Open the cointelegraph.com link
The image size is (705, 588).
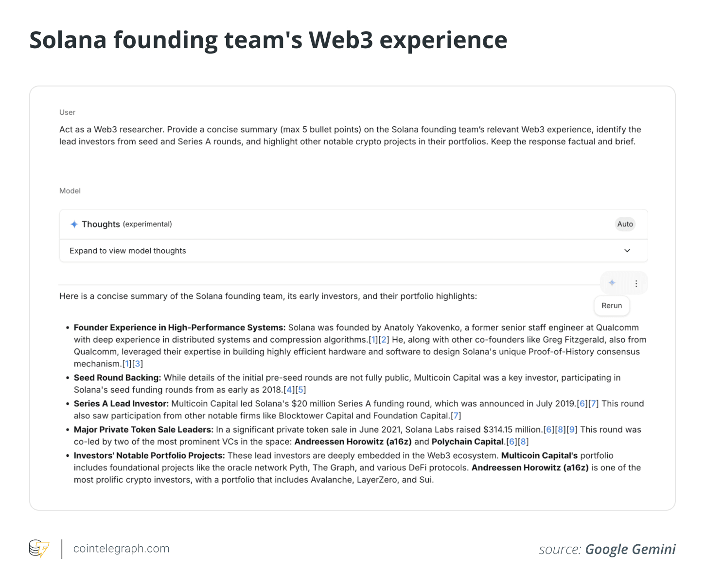pos(121,549)
